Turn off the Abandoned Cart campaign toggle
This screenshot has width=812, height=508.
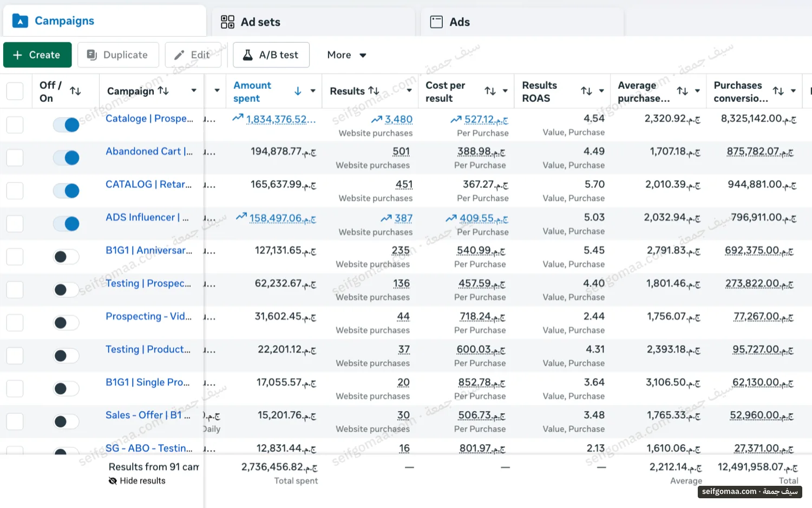pos(66,158)
